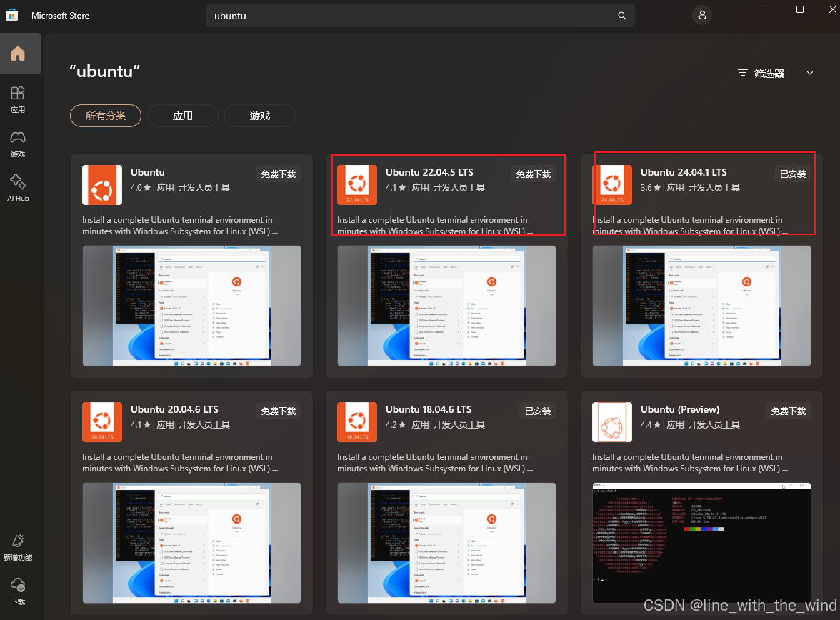Open the Ubuntu (Preview) terminal screenshot thumbnail
This screenshot has height=620, width=840.
click(701, 543)
